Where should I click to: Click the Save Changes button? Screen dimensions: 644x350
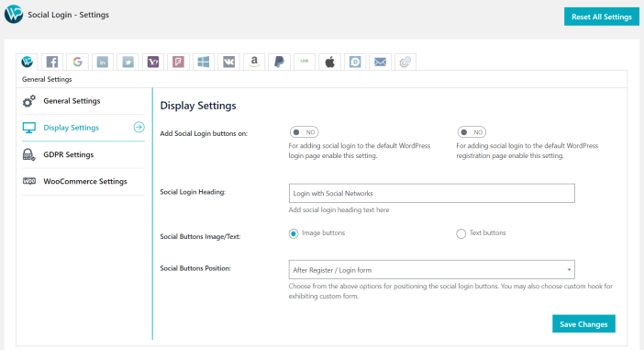click(x=583, y=324)
